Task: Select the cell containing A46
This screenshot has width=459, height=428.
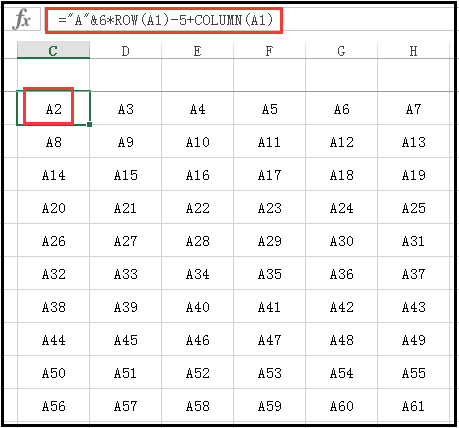Action: [197, 339]
